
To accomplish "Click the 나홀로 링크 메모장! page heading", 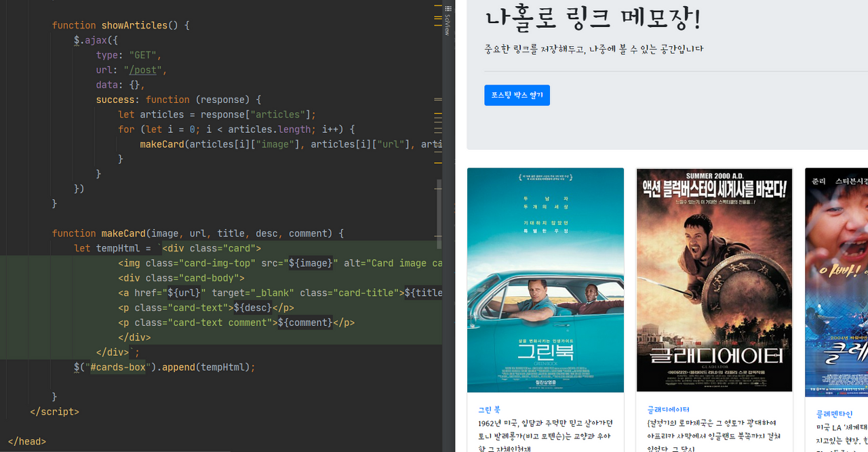I will tap(592, 18).
